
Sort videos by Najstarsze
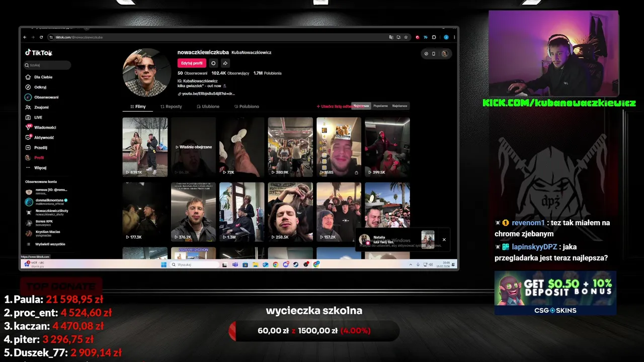[x=399, y=106]
